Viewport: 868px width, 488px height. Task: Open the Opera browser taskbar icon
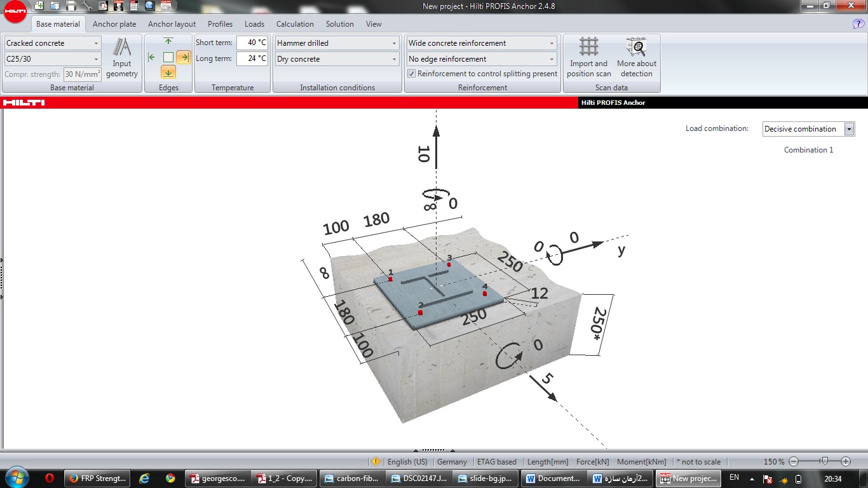coord(50,478)
